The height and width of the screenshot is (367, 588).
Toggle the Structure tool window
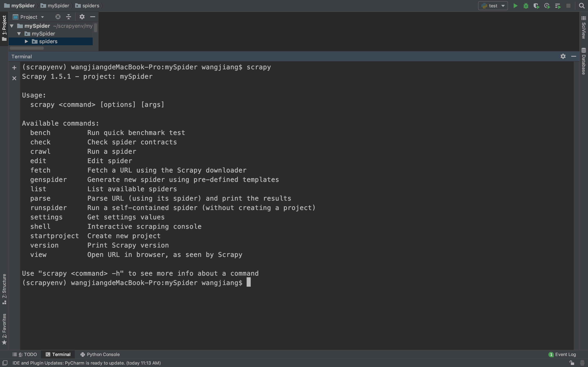coord(4,289)
